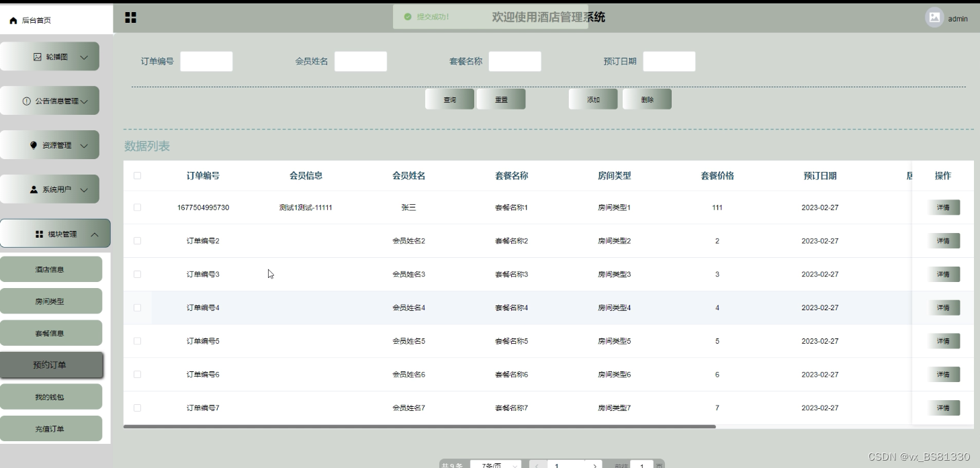Expand the 公告信息管理 sidebar menu

coord(50,101)
